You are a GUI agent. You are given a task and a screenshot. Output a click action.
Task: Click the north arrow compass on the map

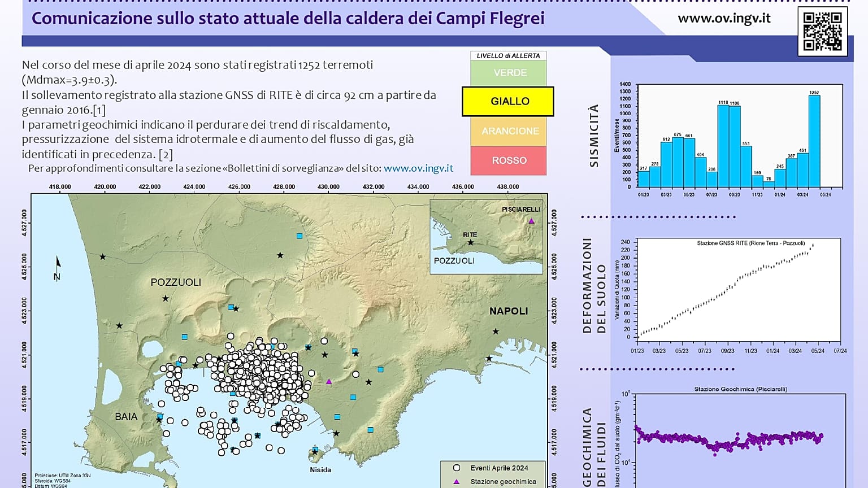[57, 268]
